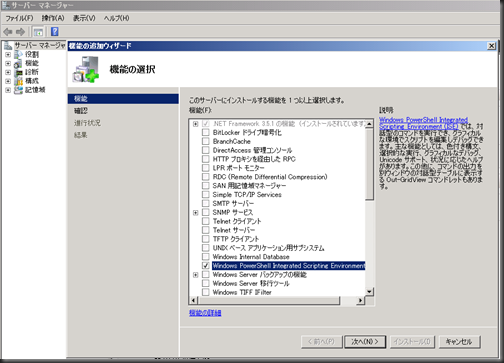
Task: Click the feature list scroll up arrow
Action: click(x=369, y=124)
